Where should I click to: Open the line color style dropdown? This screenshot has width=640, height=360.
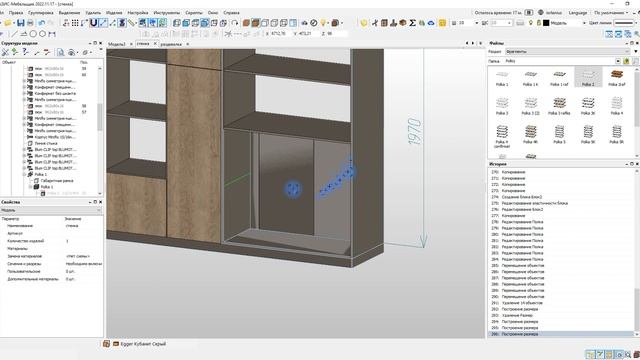[x=636, y=23]
